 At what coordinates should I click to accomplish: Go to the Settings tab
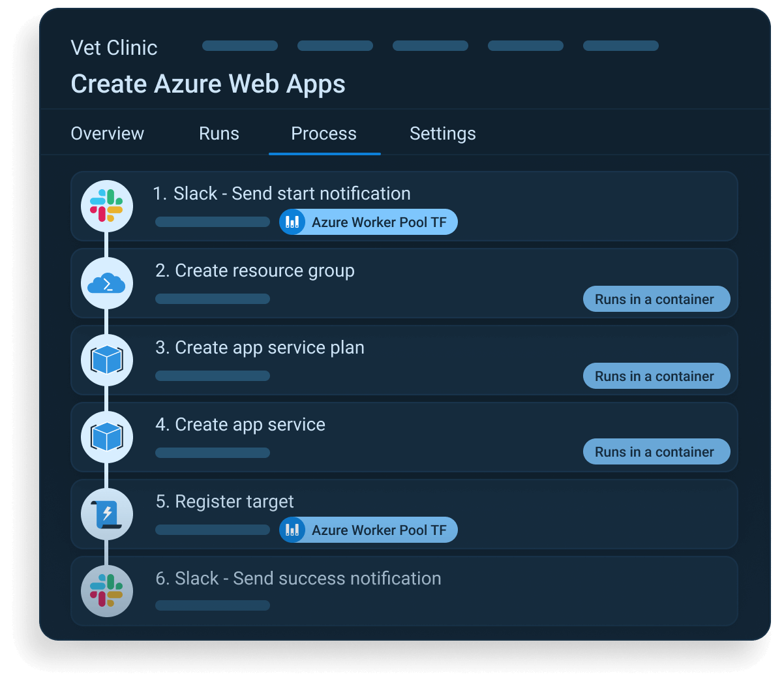442,133
